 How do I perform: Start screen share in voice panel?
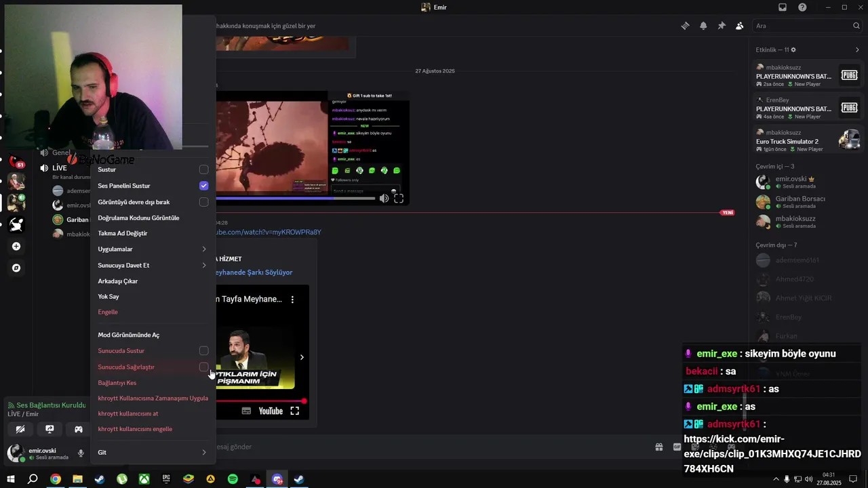(x=50, y=429)
